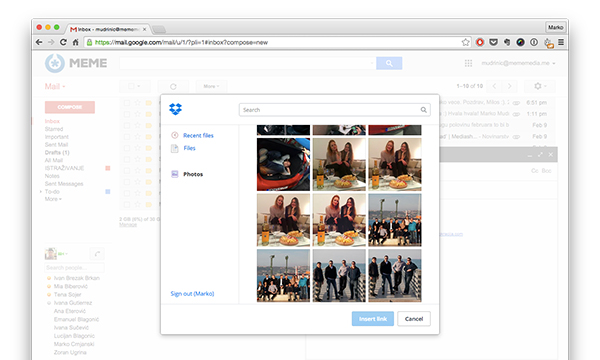Click the red Opera-style extension icon
The height and width of the screenshot is (360, 600).
pyautogui.click(x=480, y=42)
